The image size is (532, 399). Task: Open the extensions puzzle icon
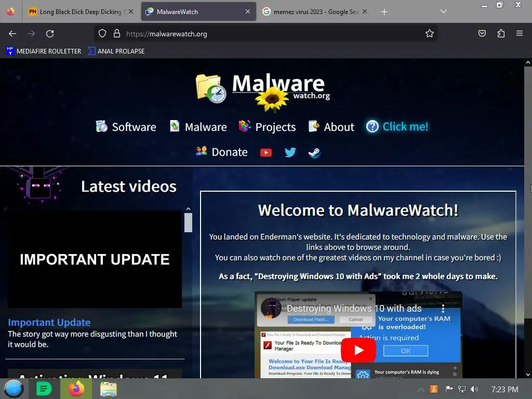(501, 33)
